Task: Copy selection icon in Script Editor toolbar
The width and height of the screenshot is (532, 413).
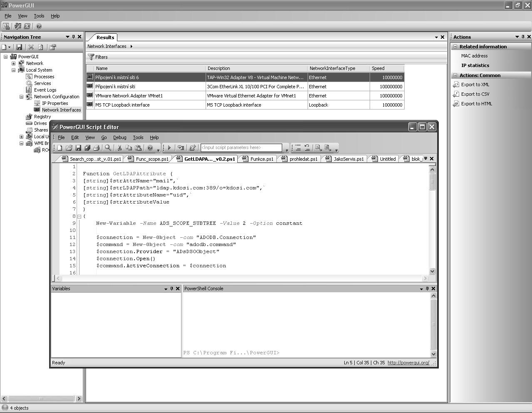Action: point(129,147)
